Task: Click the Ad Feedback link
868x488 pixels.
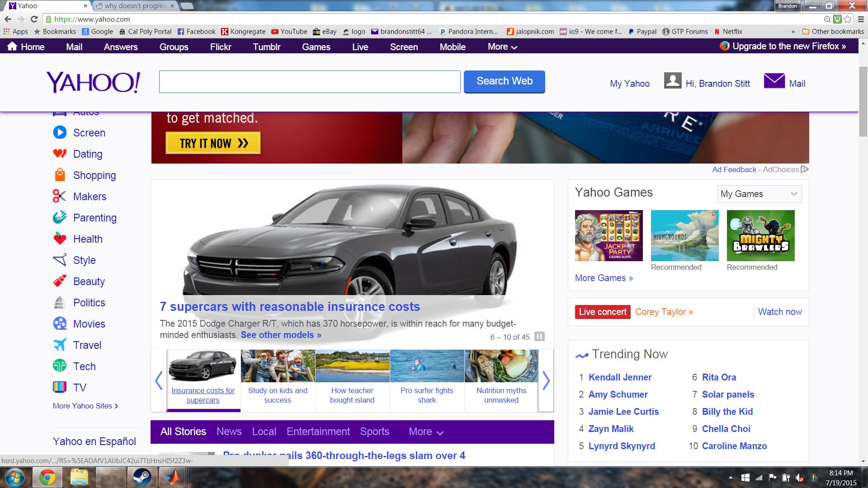Action: [x=734, y=169]
